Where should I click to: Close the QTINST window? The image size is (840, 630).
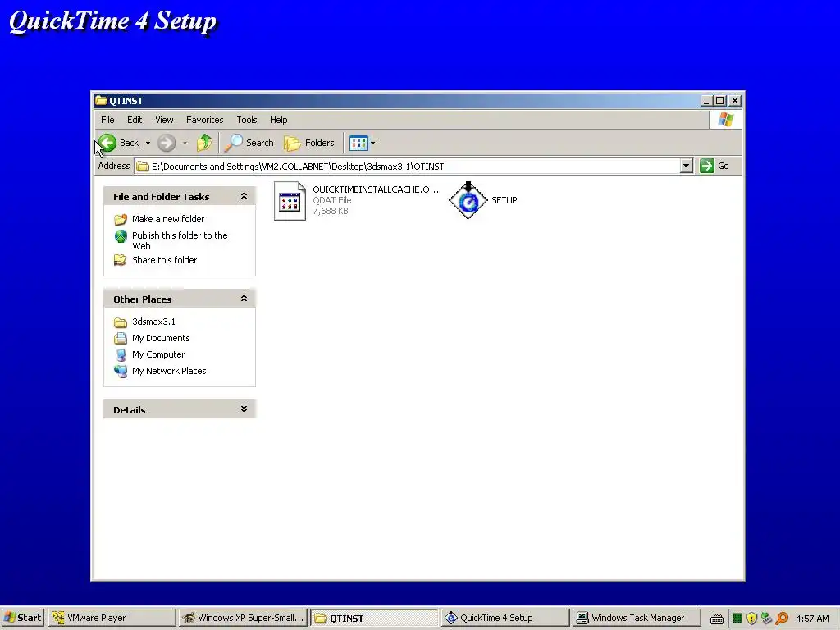tap(735, 101)
